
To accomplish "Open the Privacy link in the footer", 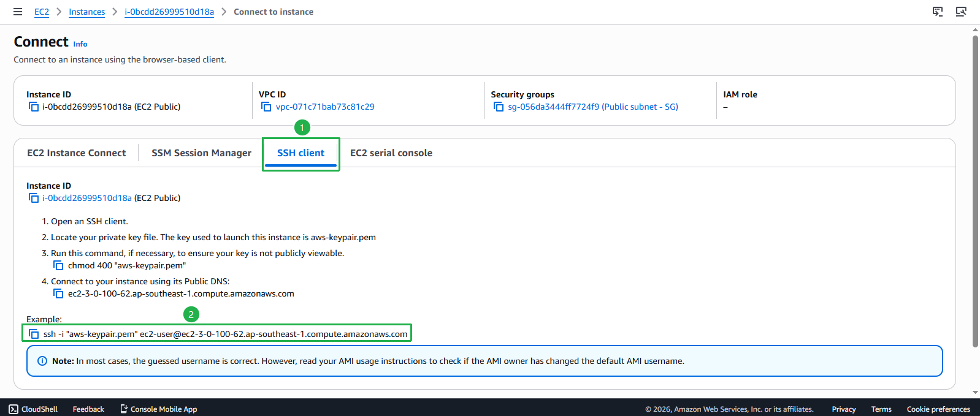I will [x=844, y=409].
